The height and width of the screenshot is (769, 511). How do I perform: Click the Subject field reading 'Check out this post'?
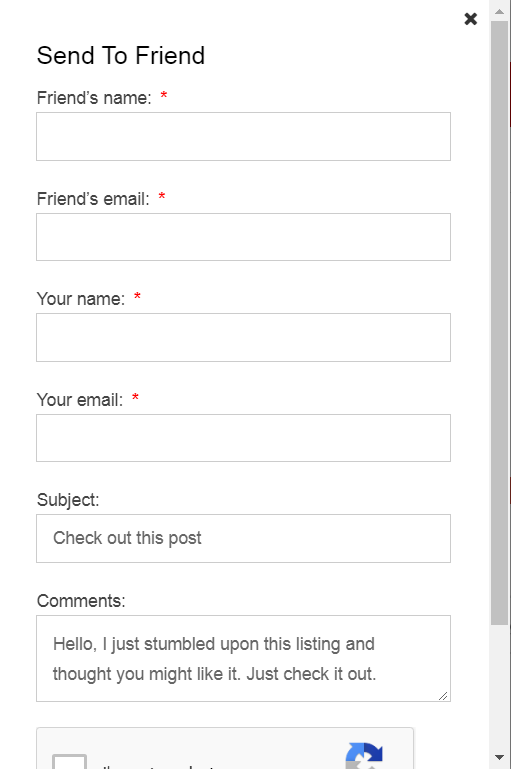click(243, 538)
